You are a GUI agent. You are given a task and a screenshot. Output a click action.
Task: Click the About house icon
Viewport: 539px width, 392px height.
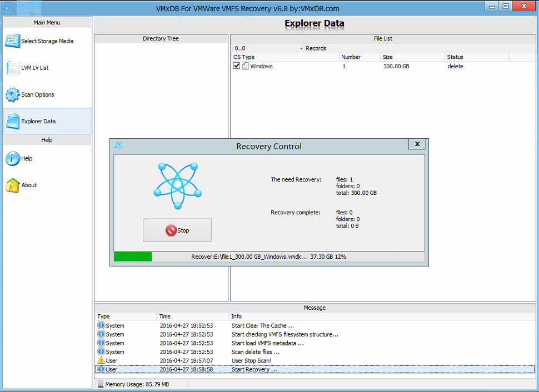(12, 185)
